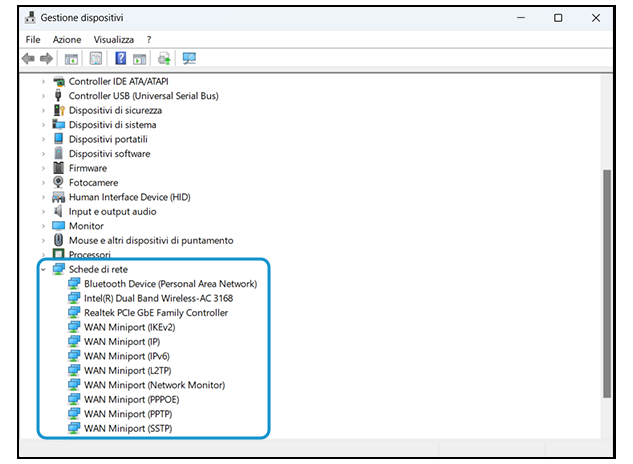
Task: Click the Schede di rete network icon
Action: (x=59, y=269)
